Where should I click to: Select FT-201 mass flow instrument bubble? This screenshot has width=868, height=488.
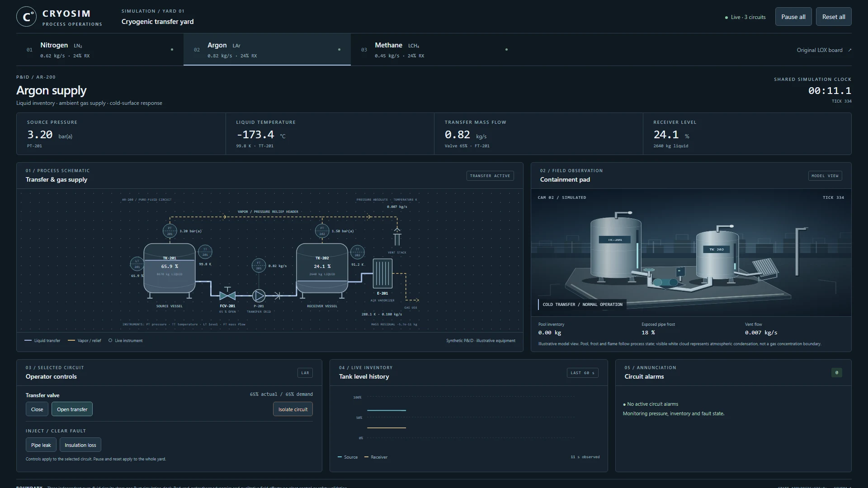[259, 265]
